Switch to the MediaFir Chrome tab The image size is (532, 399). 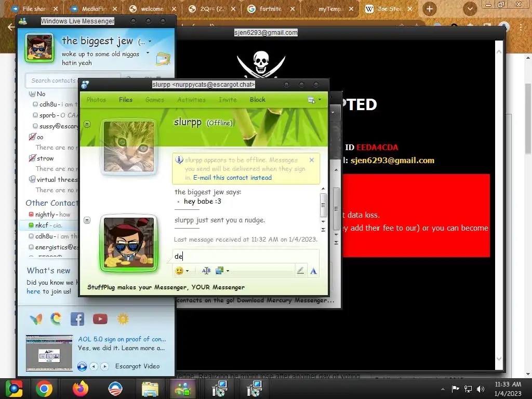pos(94,9)
